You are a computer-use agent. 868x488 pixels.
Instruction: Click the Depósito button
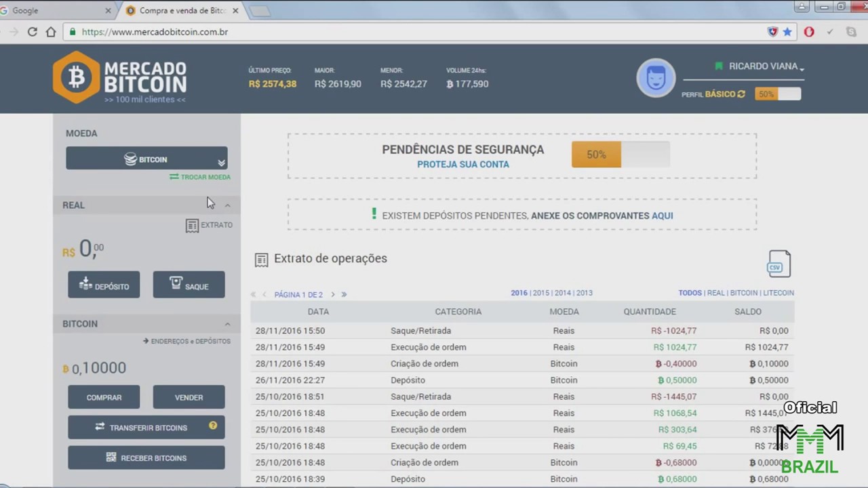[x=104, y=285]
